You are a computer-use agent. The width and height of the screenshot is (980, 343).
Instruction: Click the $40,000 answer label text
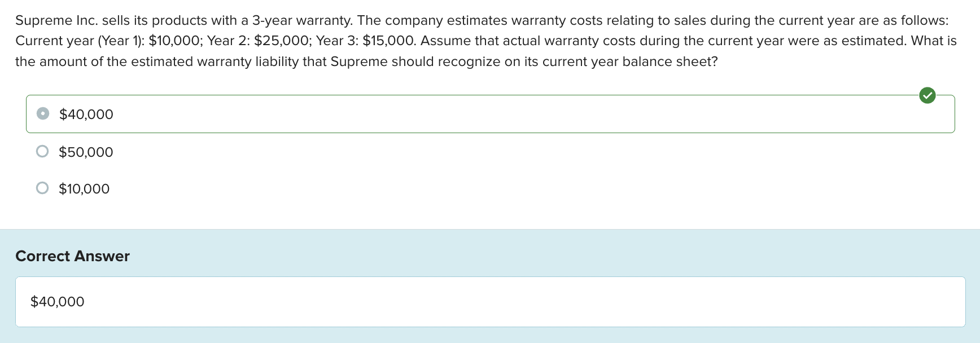click(85, 114)
